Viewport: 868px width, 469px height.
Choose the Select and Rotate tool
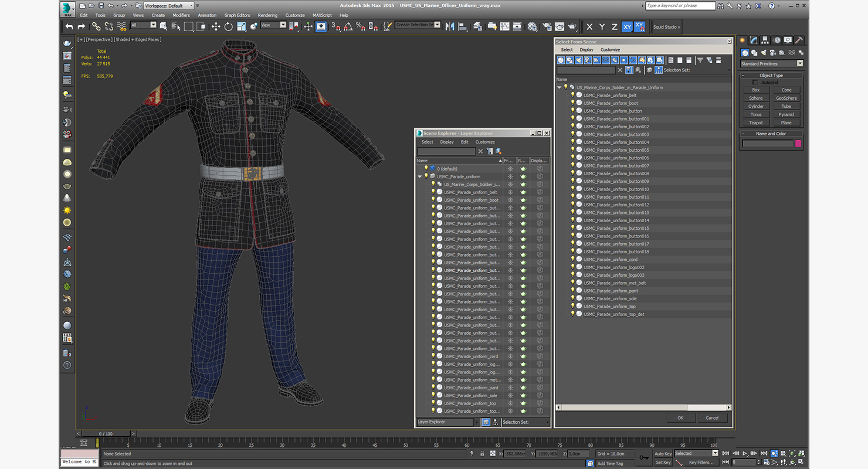(228, 26)
